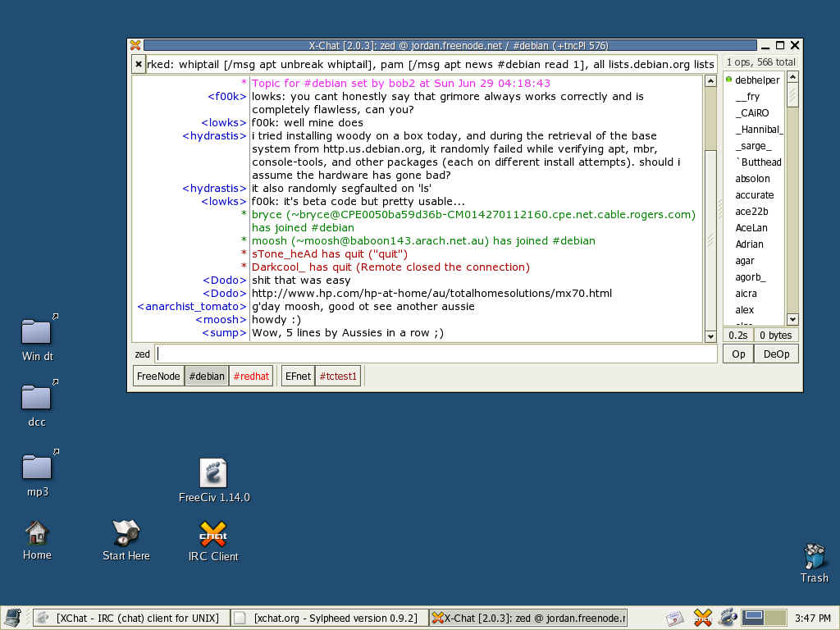This screenshot has width=840, height=630.
Task: Close the topic bar with x button
Action: pyautogui.click(x=139, y=64)
